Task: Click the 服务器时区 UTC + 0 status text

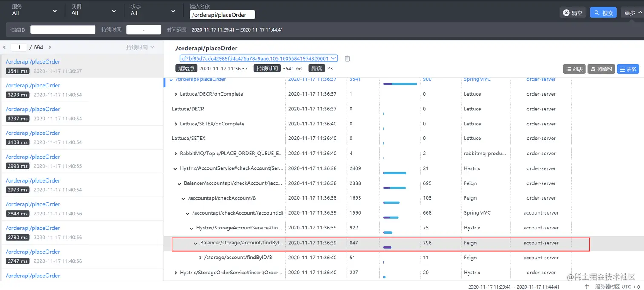Action: tap(618, 287)
